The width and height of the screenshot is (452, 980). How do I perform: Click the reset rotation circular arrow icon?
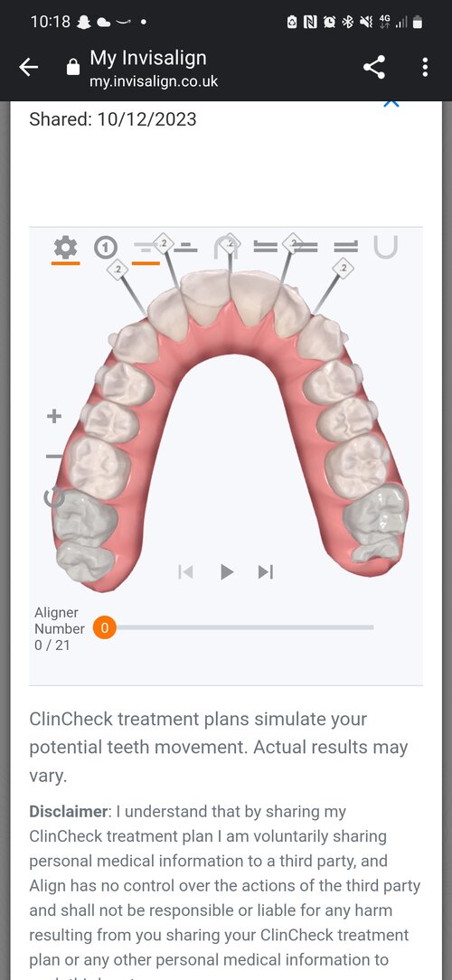coord(53,497)
